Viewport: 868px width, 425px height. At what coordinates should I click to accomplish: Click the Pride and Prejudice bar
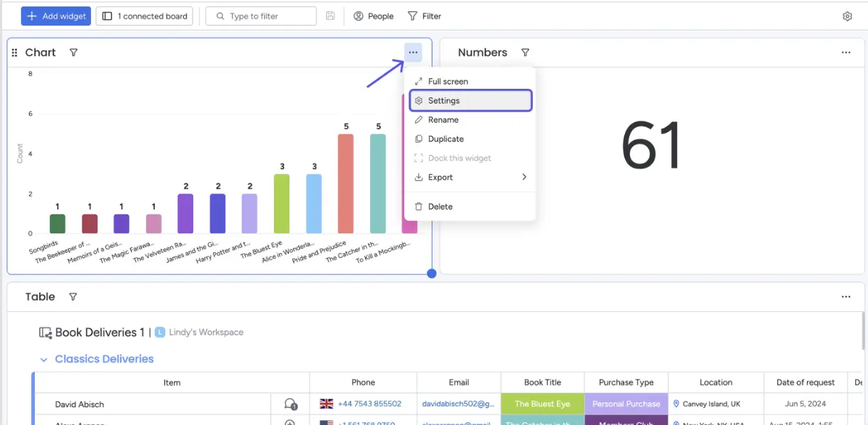click(x=345, y=183)
